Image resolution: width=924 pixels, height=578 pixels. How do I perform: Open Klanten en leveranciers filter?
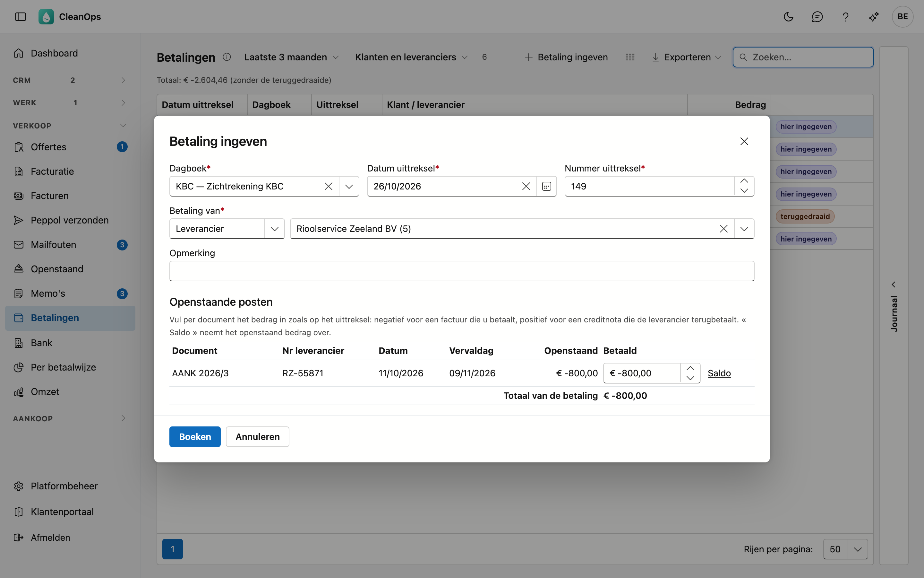[411, 57]
